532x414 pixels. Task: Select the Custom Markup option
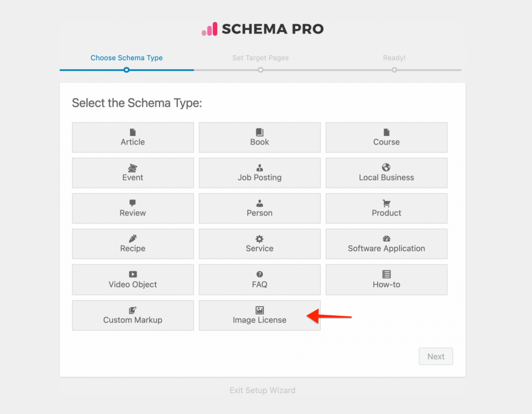(x=132, y=315)
